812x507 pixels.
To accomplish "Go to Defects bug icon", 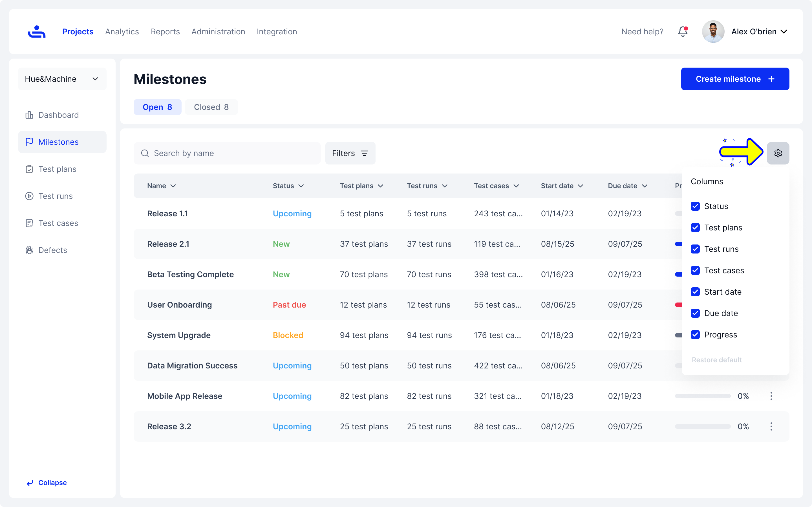I will click(29, 250).
